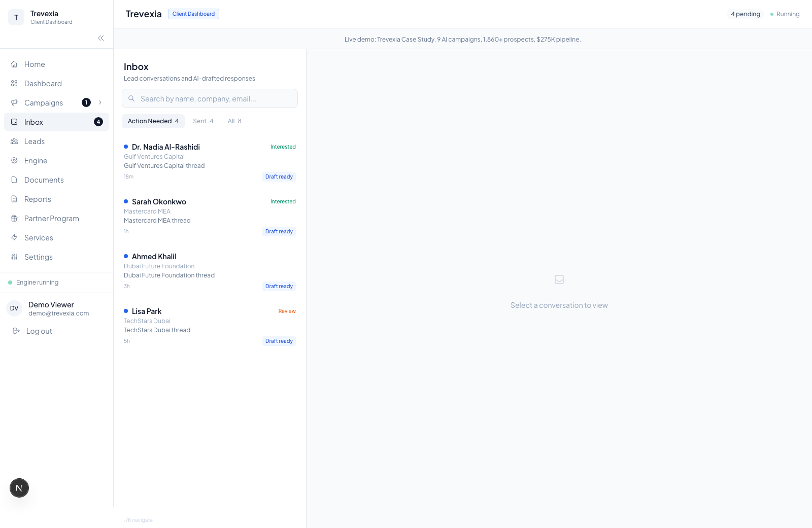Click the Campaigns count badge 1
Image resolution: width=812 pixels, height=528 pixels.
[86, 102]
